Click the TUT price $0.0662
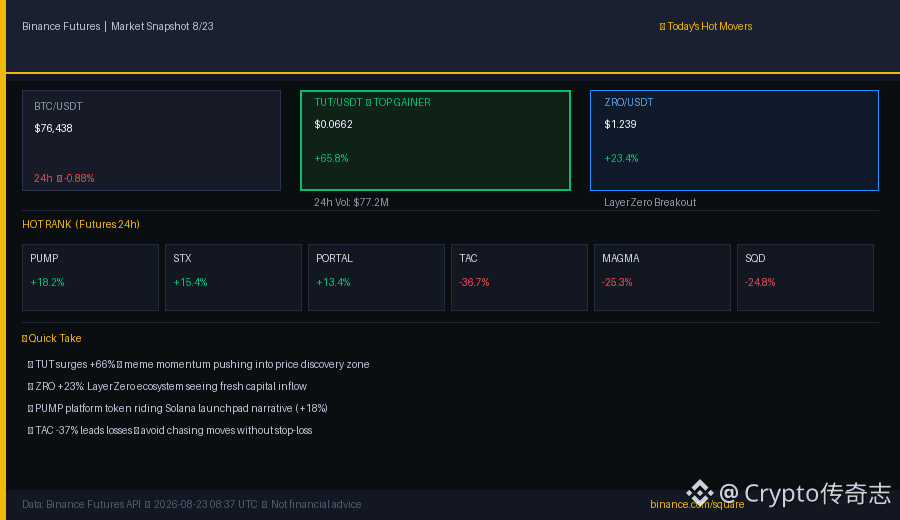900x520 pixels. 333,124
